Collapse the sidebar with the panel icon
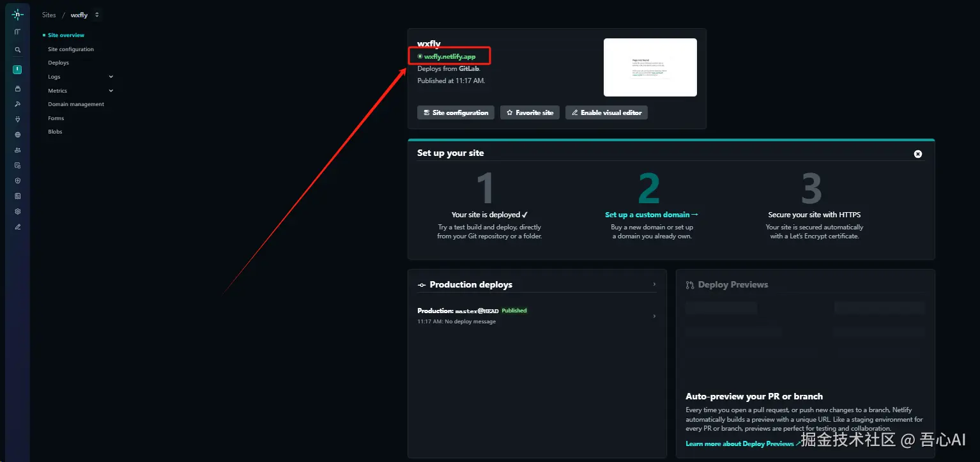The width and height of the screenshot is (980, 462). pos(18,32)
